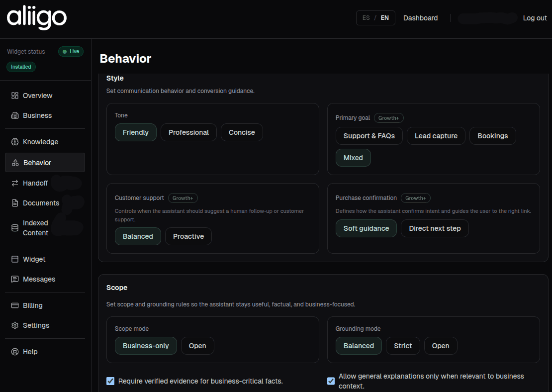The height and width of the screenshot is (392, 552).
Task: Open the Business section via its icon
Action: 13,115
